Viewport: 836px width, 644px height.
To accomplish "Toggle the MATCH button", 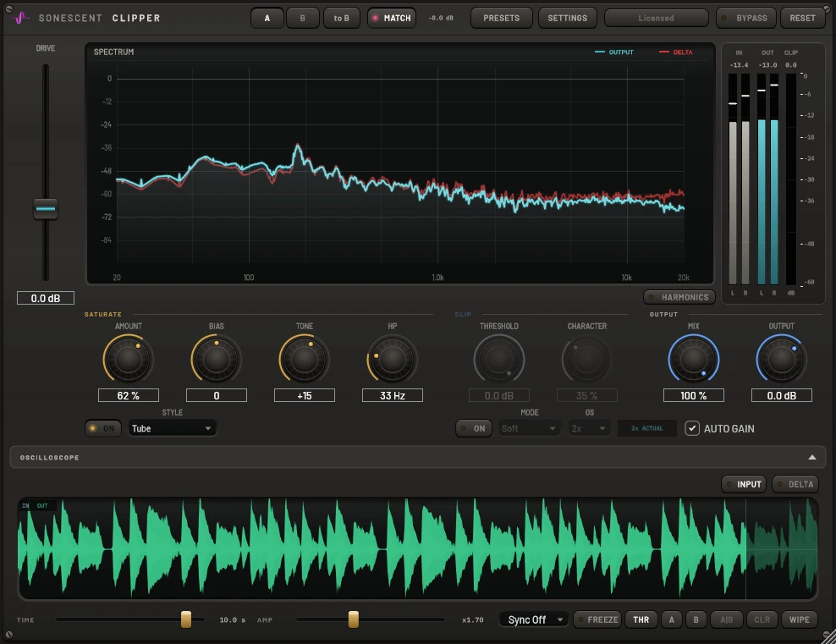I will (391, 18).
